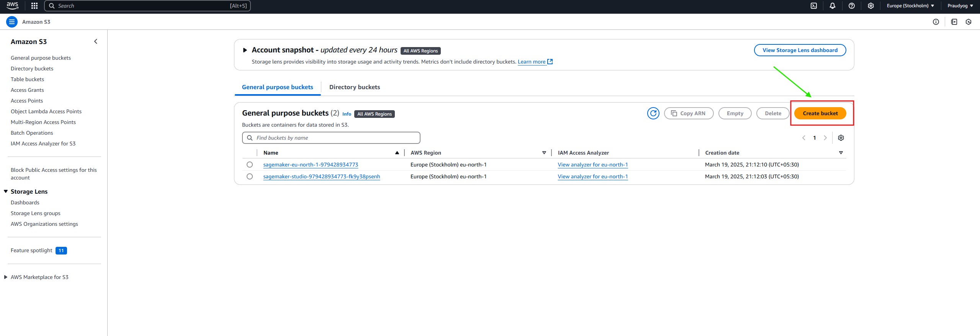
Task: Select radio for sagemaker-studio bucket
Action: click(250, 176)
